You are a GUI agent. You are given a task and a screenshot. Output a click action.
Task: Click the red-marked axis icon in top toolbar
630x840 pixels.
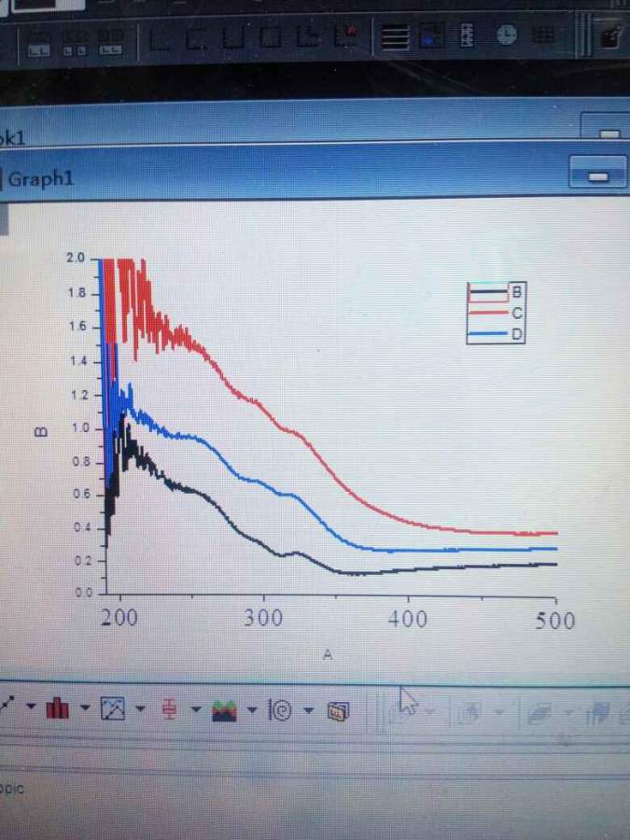(x=345, y=36)
